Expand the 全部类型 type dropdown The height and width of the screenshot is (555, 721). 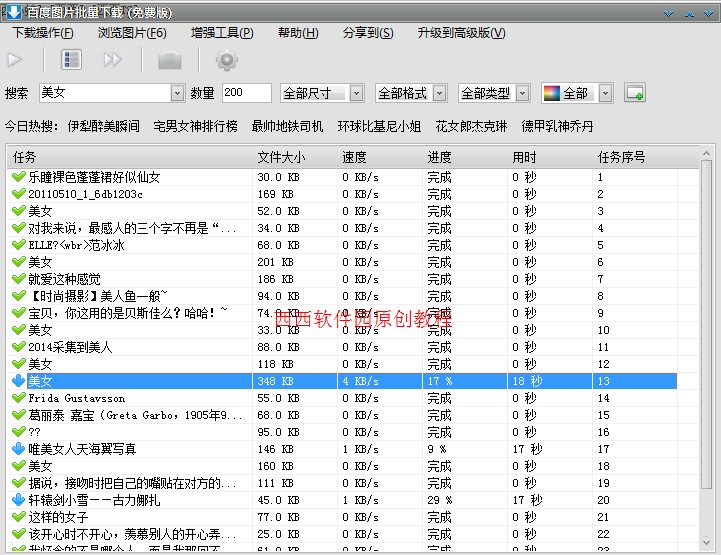pyautogui.click(x=522, y=93)
